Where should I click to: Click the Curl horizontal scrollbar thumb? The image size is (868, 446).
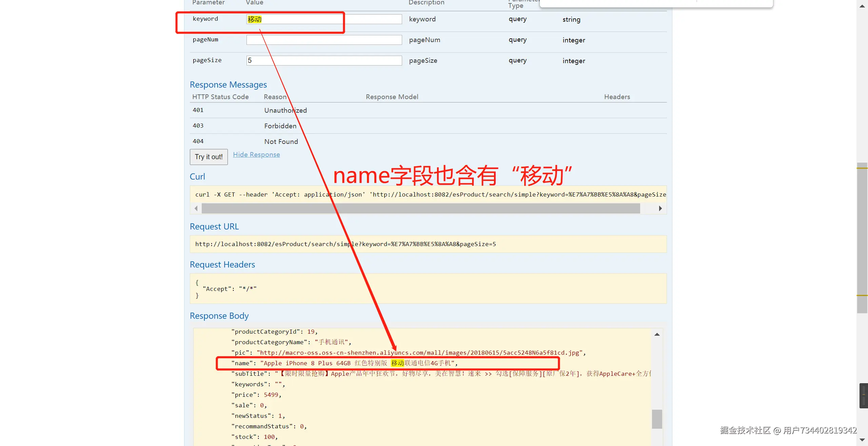coord(421,208)
